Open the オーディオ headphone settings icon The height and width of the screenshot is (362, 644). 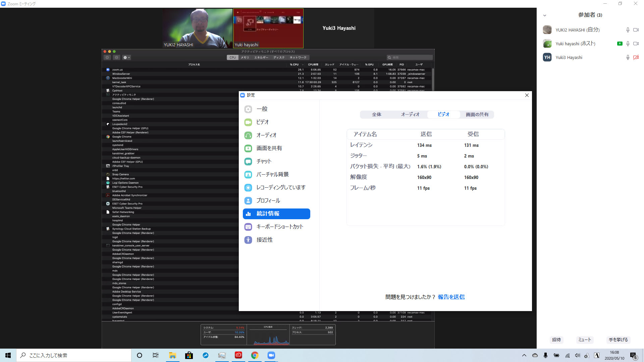[x=248, y=135]
